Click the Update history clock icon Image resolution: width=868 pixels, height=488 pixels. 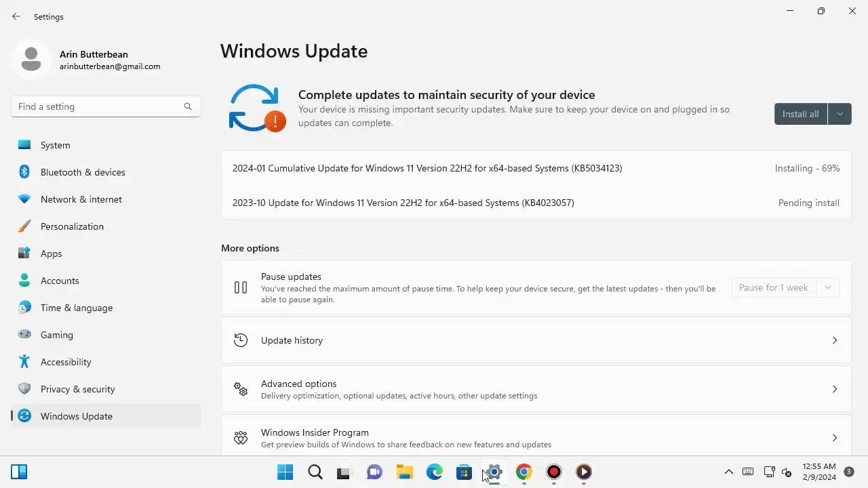(241, 340)
